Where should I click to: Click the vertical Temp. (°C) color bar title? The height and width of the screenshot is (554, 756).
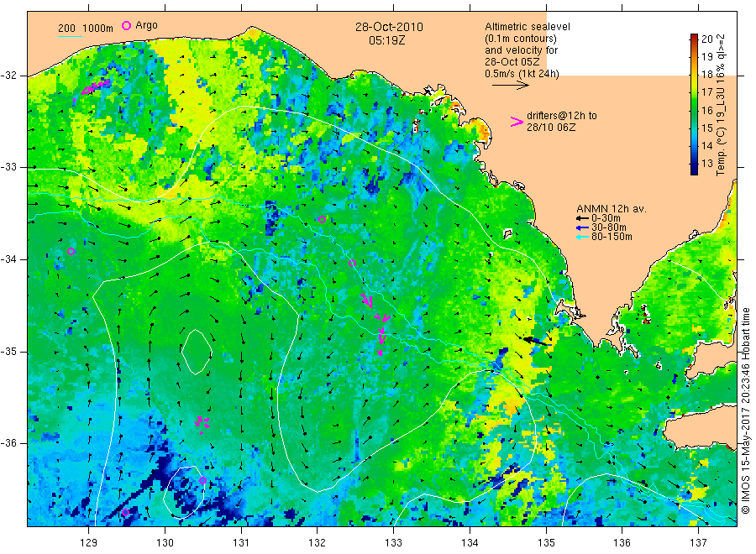point(721,105)
